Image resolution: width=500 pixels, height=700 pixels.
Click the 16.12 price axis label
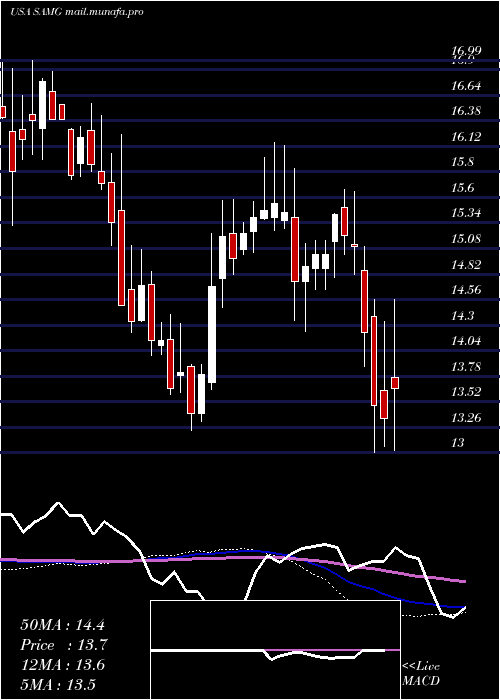tap(466, 137)
